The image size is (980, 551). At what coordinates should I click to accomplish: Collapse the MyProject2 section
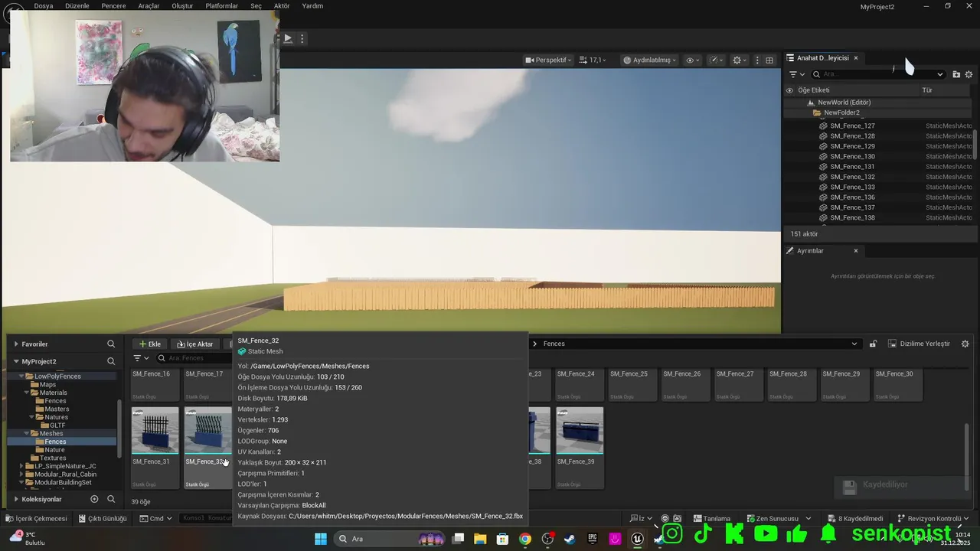tap(16, 361)
